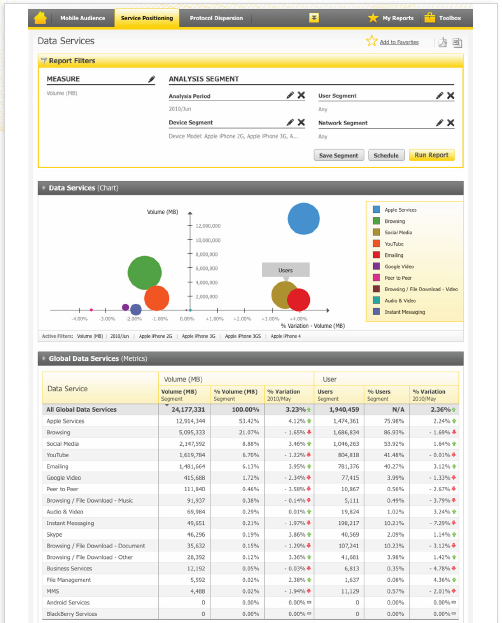Image resolution: width=502 pixels, height=623 pixels.
Task: Remove the Analysis Period filter
Action: click(301, 95)
